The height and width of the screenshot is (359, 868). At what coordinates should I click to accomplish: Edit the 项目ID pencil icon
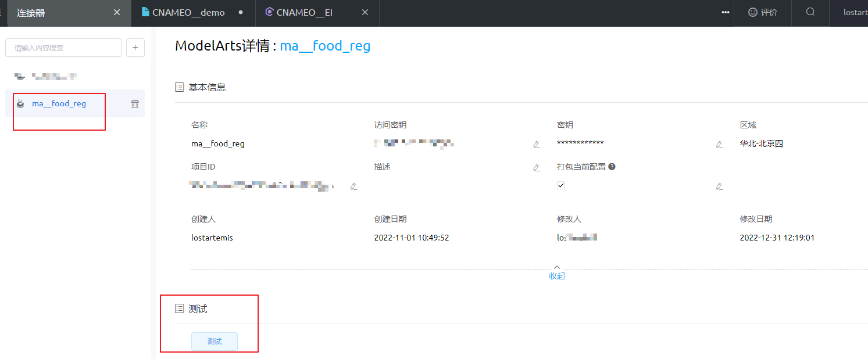[353, 186]
